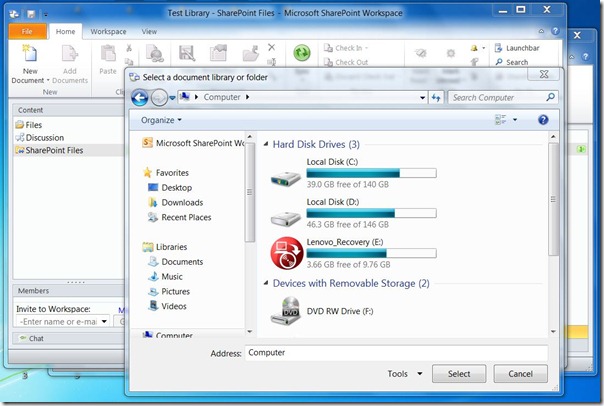Expand the New Document dropdown arrow
This screenshot has width=604, height=406.
pos(48,81)
